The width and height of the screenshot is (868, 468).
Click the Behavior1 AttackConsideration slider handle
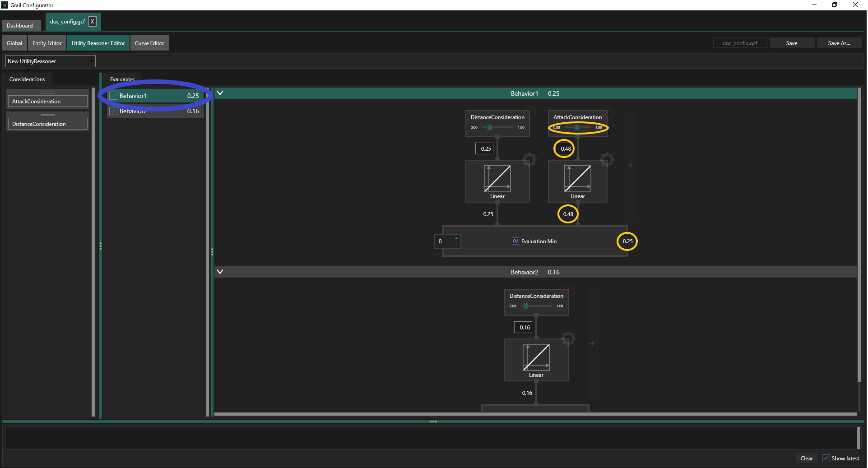[576, 127]
